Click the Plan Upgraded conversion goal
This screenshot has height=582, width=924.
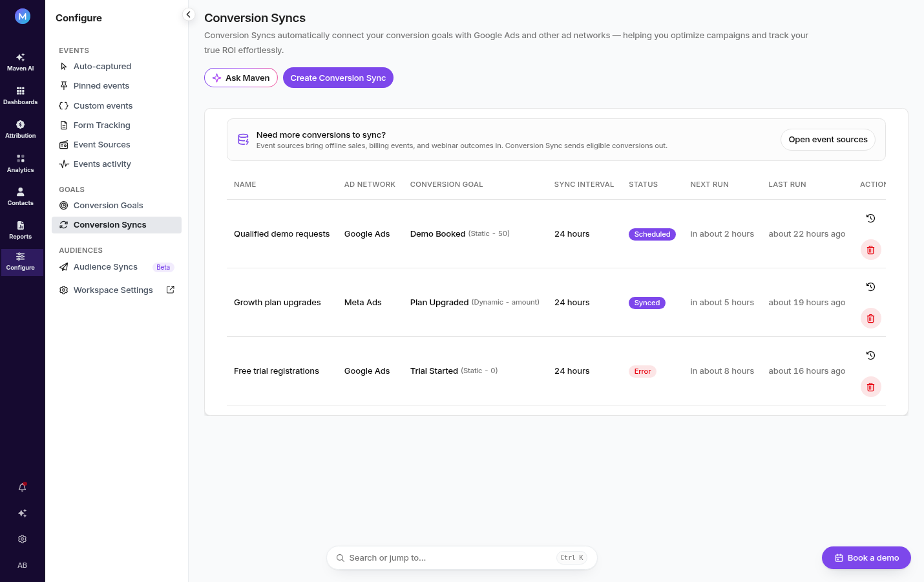(x=439, y=303)
